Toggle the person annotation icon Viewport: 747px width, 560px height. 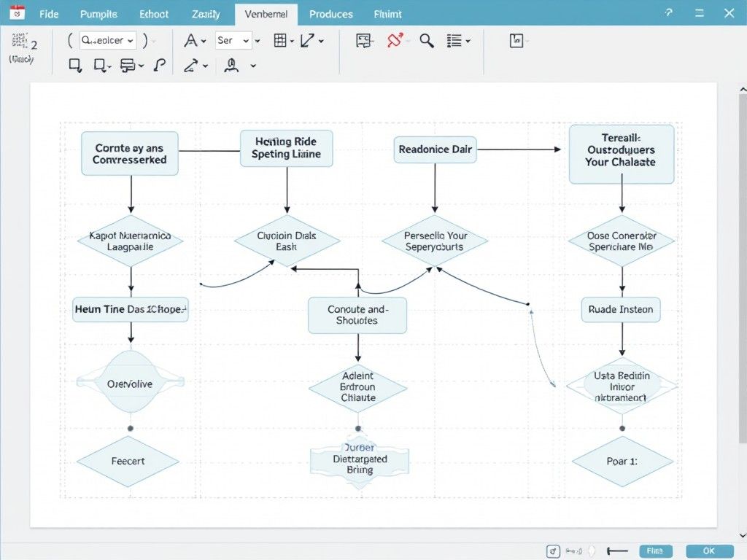pyautogui.click(x=230, y=66)
